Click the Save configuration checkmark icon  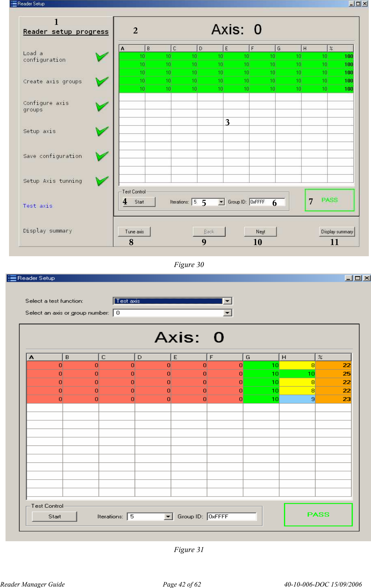point(102,156)
